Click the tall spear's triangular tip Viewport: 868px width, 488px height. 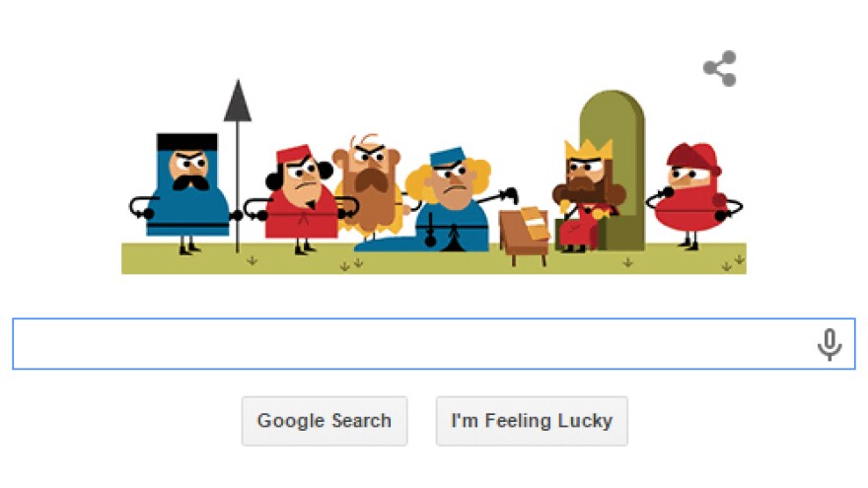(x=238, y=102)
